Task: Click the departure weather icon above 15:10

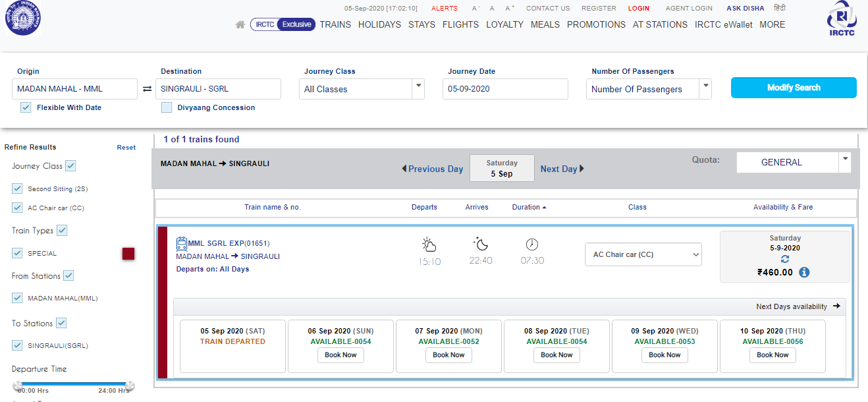Action: [x=429, y=245]
